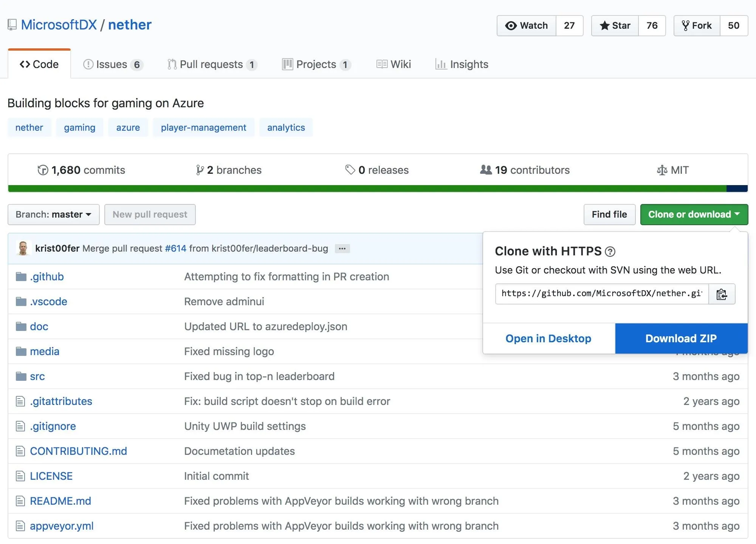Open the Issues tab
Image resolution: width=756 pixels, height=544 pixels.
[x=113, y=65]
